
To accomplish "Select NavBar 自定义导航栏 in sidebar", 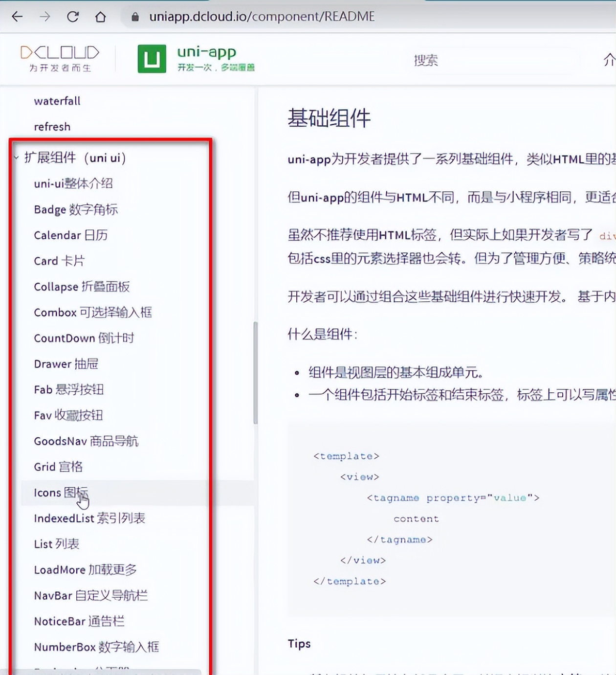I will pyautogui.click(x=91, y=595).
